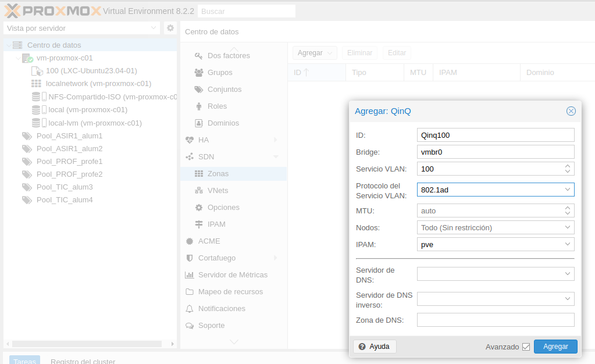Open the Agregar zone type dropdown

[315, 53]
